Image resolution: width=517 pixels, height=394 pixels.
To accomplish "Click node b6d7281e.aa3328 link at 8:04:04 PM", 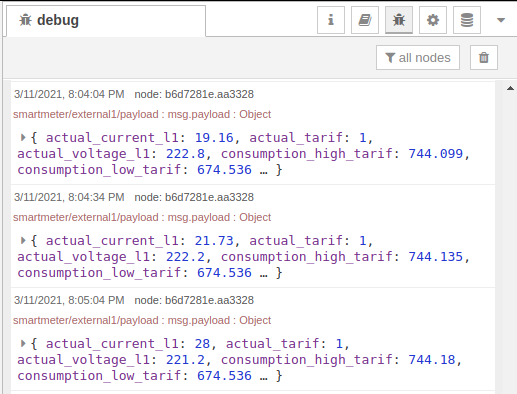I will 194,94.
